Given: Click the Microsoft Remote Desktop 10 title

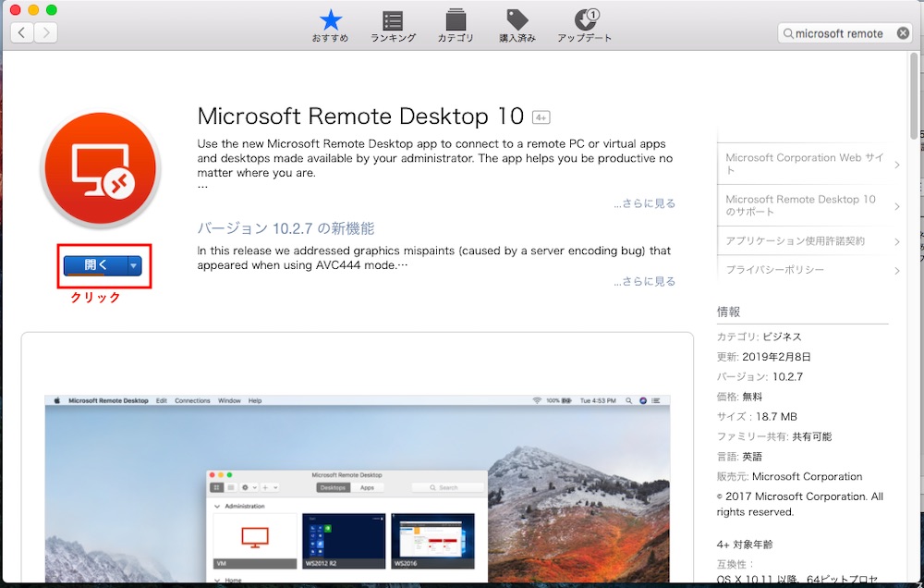Looking at the screenshot, I should tap(360, 116).
